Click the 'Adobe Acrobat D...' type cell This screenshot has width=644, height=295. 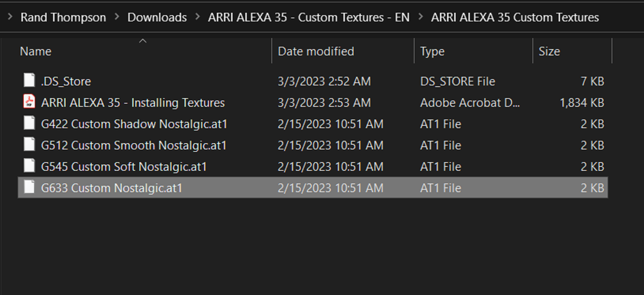tap(470, 103)
